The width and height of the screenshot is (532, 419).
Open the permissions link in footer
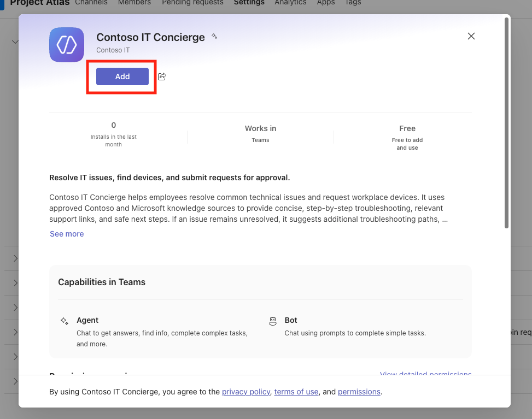359,392
